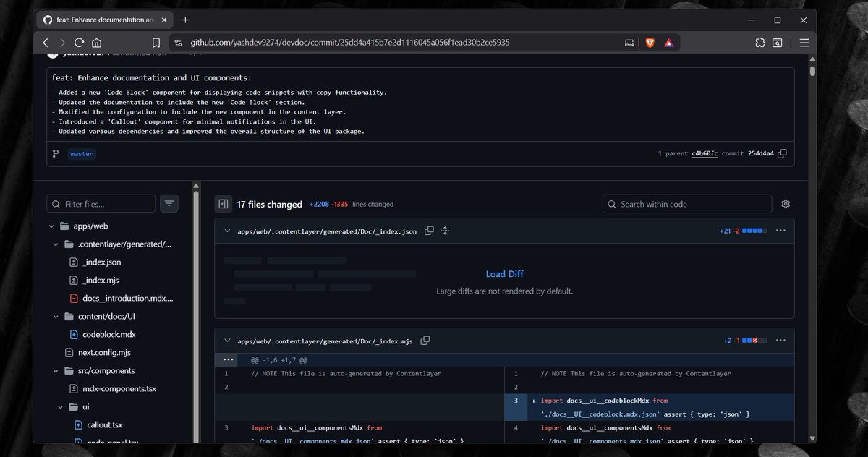Reload the current page
The image size is (868, 457).
(x=80, y=43)
